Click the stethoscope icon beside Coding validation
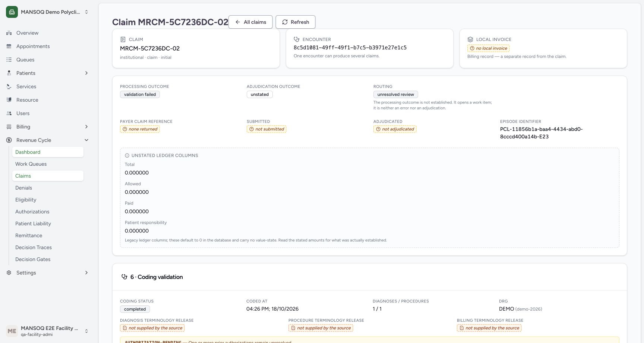The image size is (644, 343). coord(124,277)
